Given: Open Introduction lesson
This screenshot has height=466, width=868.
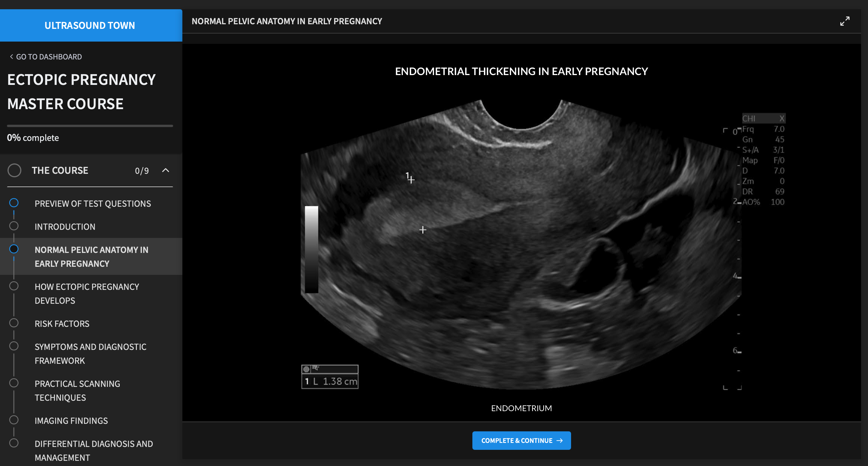Looking at the screenshot, I should tap(65, 227).
